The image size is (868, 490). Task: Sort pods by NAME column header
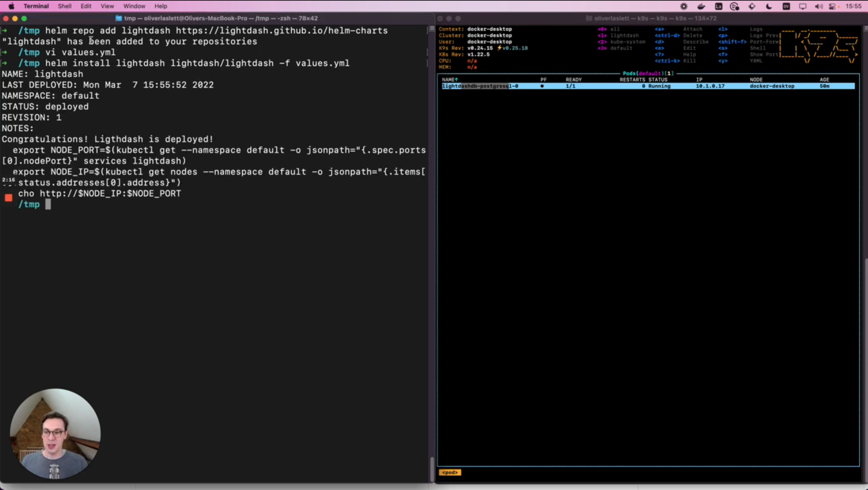click(449, 80)
